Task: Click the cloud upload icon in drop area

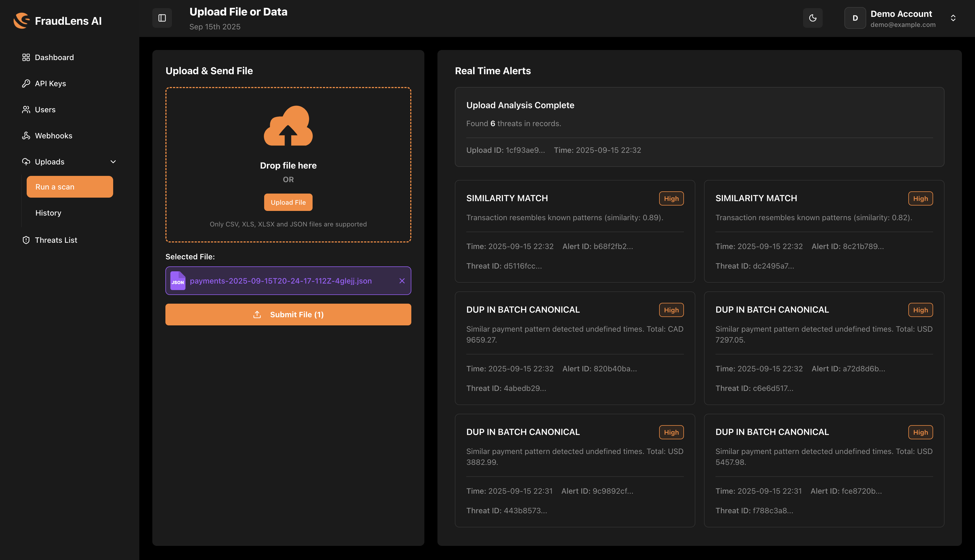Action: click(x=288, y=126)
